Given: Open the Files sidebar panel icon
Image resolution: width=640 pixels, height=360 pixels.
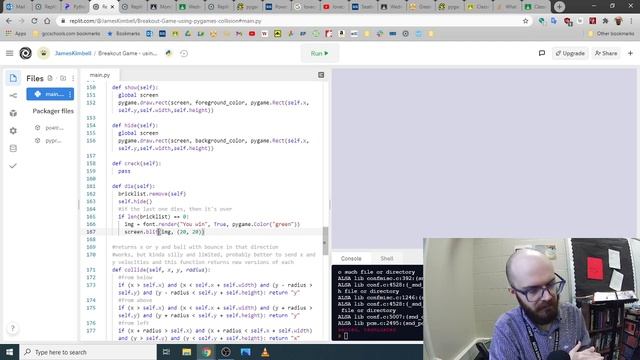Looking at the screenshot, I should click(13, 78).
